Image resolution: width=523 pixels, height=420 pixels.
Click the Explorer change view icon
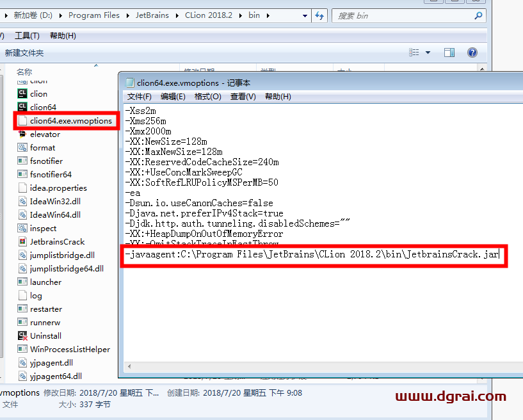point(414,52)
